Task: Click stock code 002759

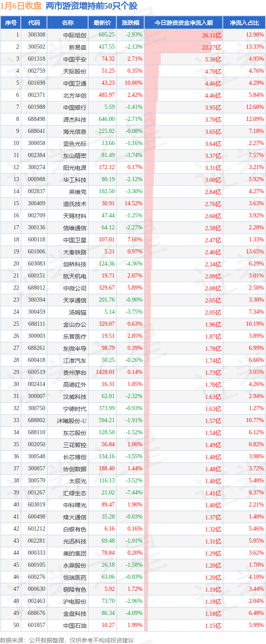Action: 37,71
